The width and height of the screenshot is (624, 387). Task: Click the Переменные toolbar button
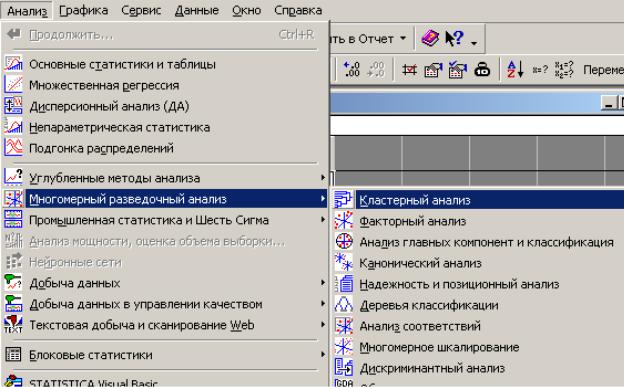(x=603, y=70)
